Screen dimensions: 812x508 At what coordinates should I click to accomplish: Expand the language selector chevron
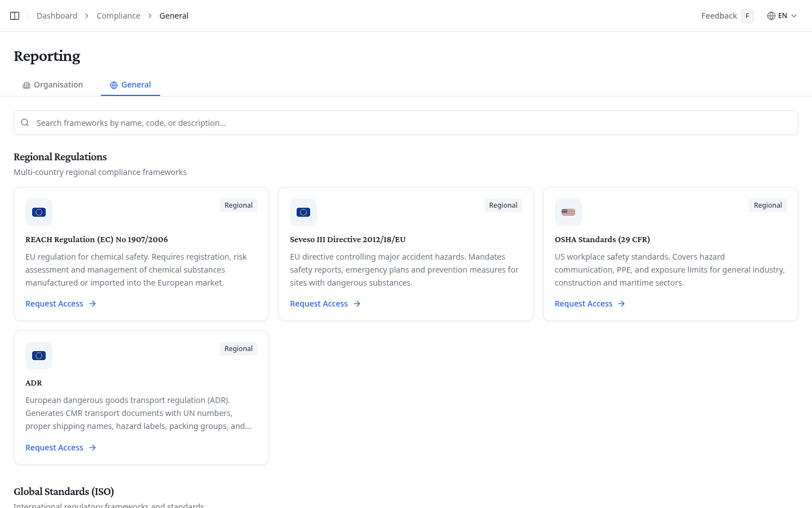795,16
